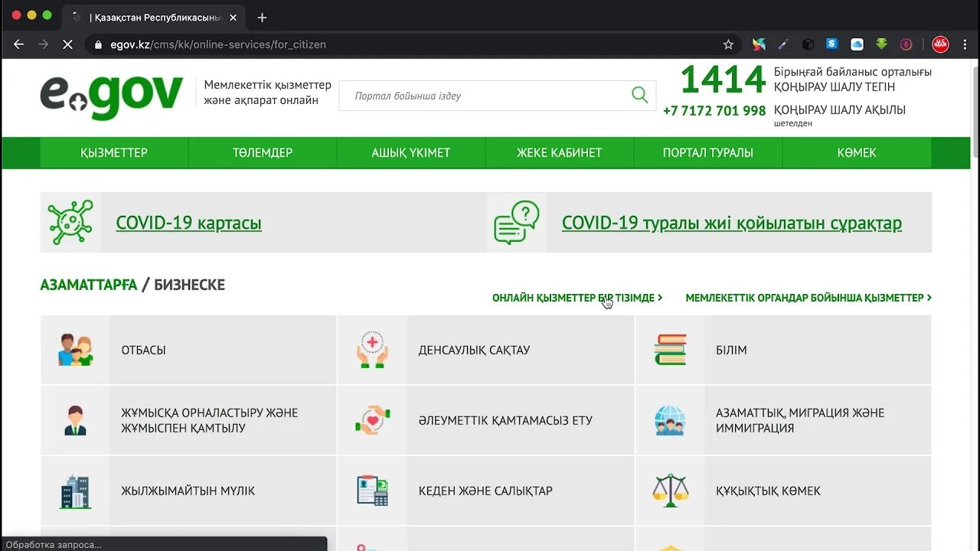Click the Кеден және салықтар calculator icon
The height and width of the screenshot is (551, 980).
click(x=372, y=491)
